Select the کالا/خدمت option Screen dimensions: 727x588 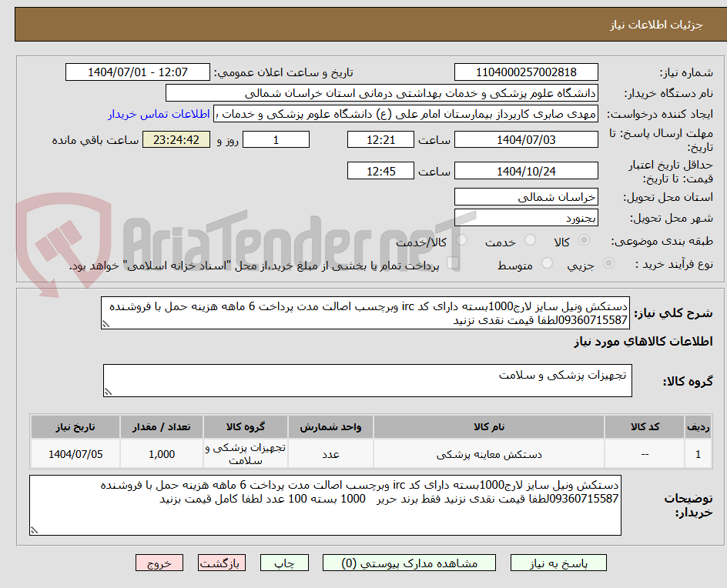click(x=462, y=240)
